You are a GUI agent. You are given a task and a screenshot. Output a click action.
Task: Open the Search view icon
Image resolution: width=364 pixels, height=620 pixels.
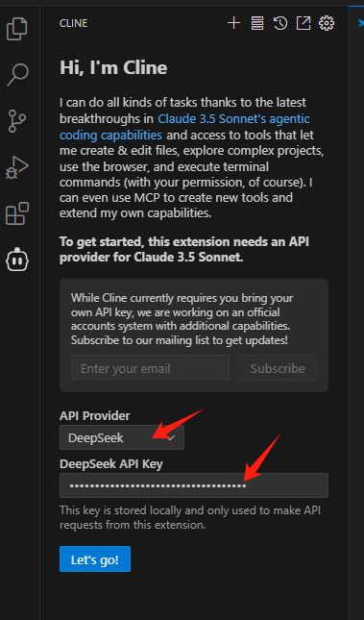(x=17, y=74)
